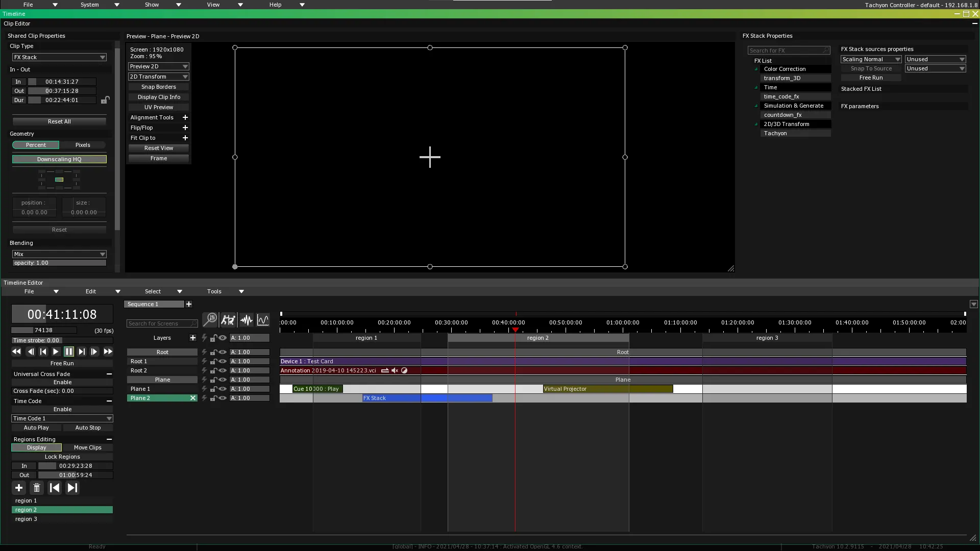Open the curve graph editor icon
The width and height of the screenshot is (980, 551).
pyautogui.click(x=263, y=320)
